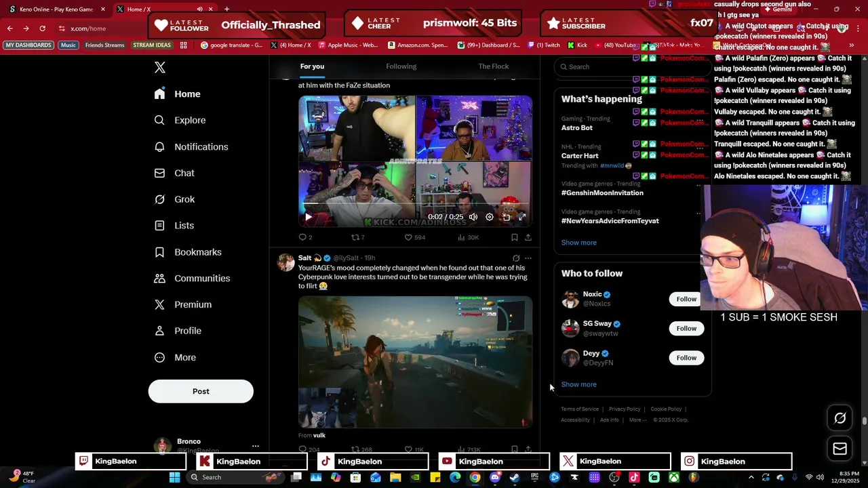
Task: Open Lists in the X sidebar
Action: (174, 225)
